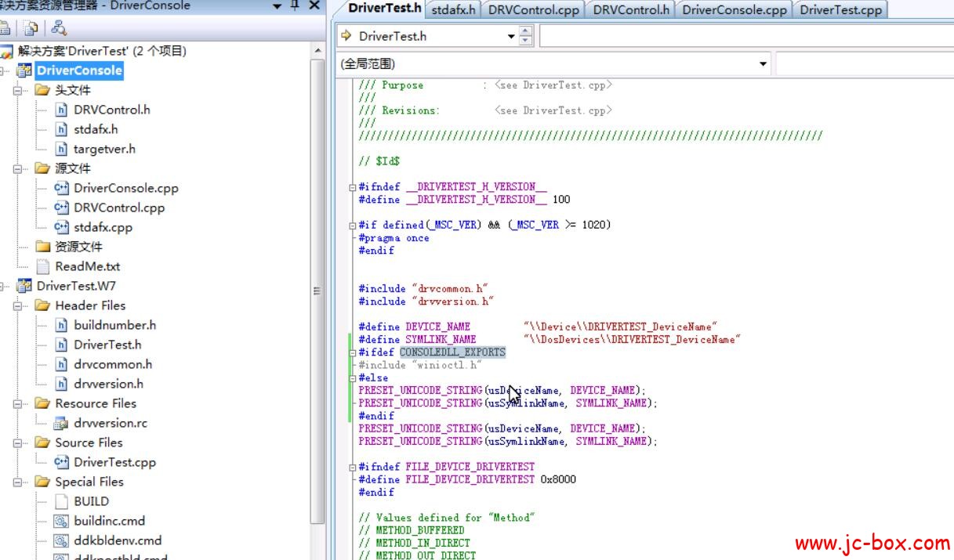Click the 资源文件 folder icon

[42, 247]
